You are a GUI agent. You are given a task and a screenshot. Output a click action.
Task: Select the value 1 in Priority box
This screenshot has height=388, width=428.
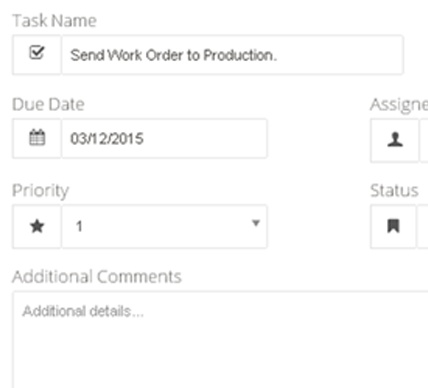point(79,227)
